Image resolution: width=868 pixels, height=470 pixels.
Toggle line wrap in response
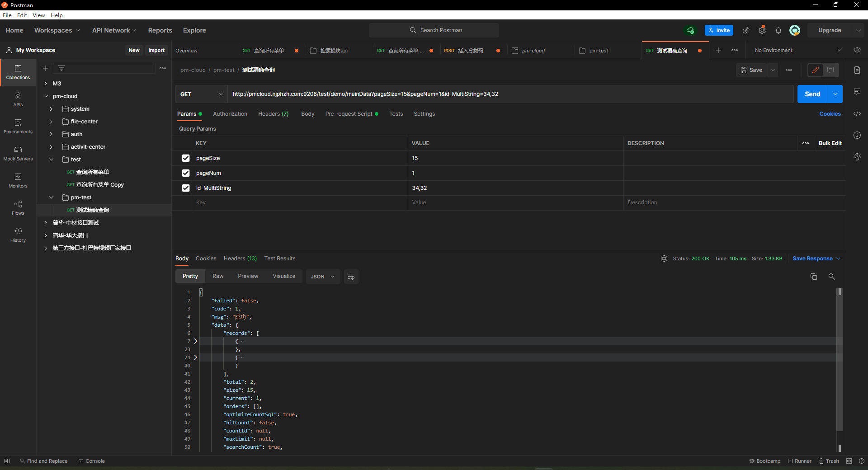tap(351, 277)
